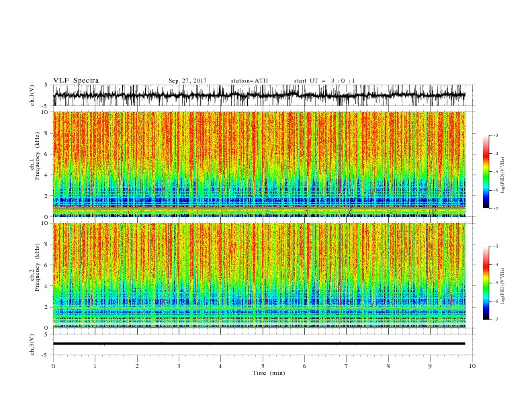Click the ch.1 voltage waveform trace
This screenshot has width=532, height=411.
tap(259, 95)
